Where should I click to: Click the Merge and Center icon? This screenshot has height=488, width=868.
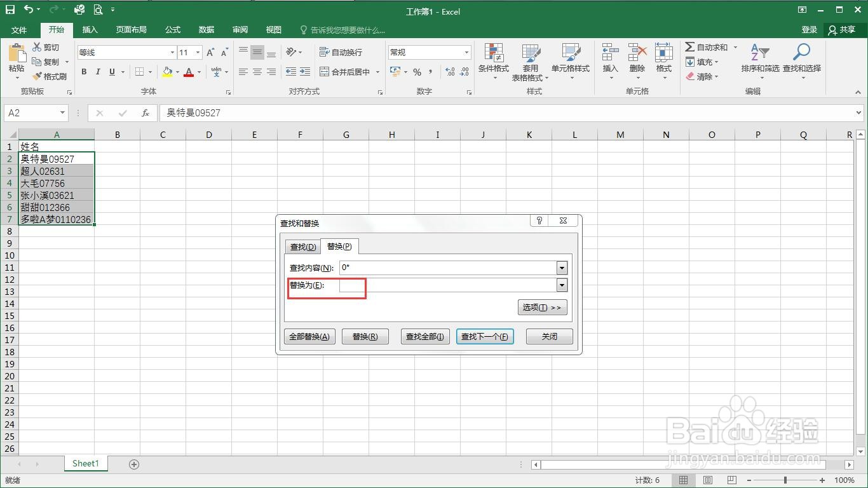323,72
